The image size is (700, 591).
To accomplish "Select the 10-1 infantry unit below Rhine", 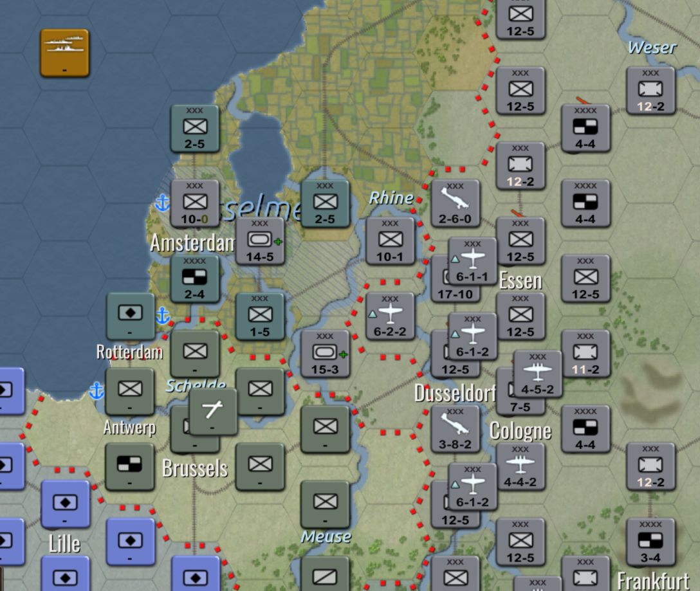I will point(390,242).
